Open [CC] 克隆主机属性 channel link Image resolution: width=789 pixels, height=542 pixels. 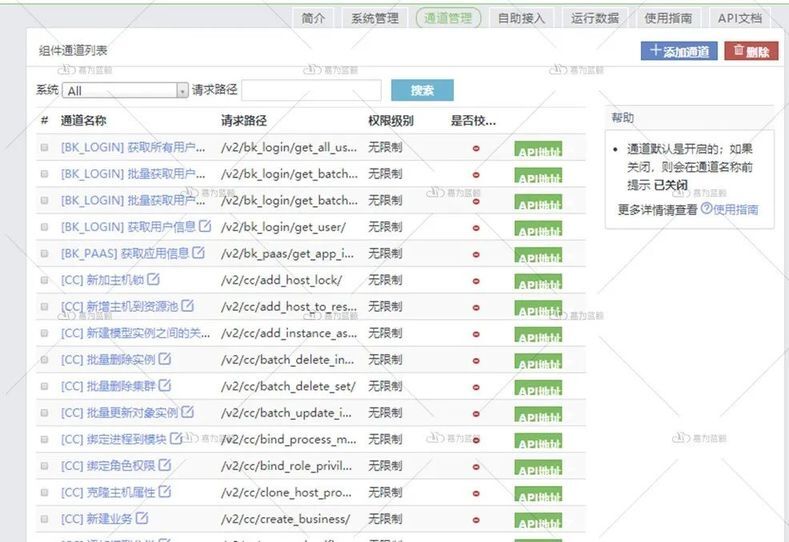(108, 492)
